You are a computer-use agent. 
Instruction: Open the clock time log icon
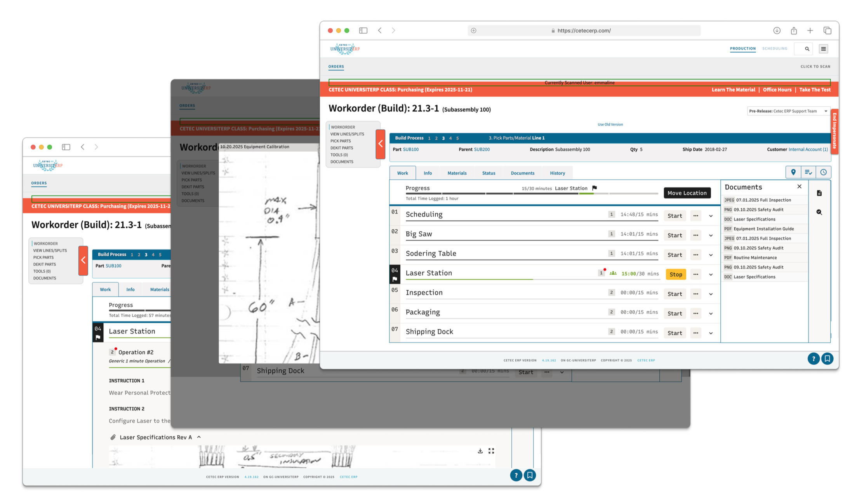823,172
